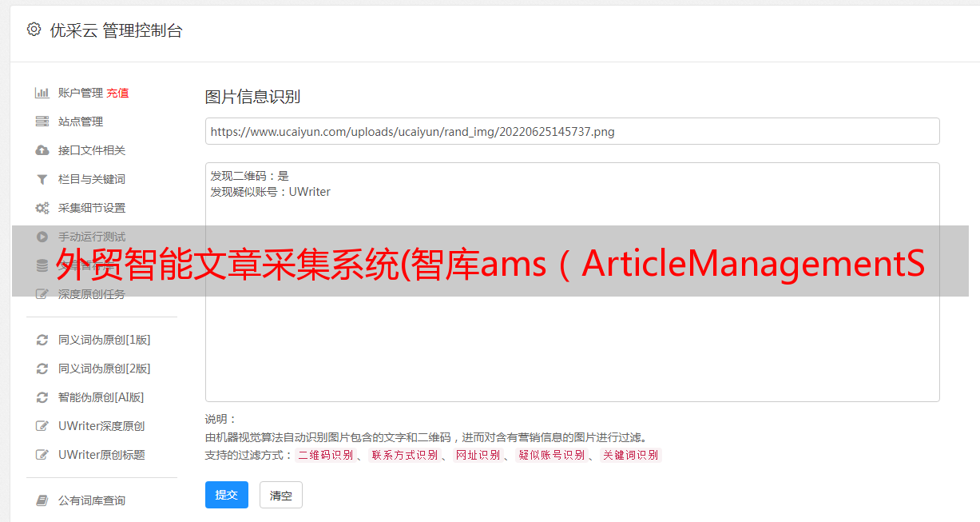
Task: Open the 深度原创任务 sidebar entry
Action: coord(92,294)
